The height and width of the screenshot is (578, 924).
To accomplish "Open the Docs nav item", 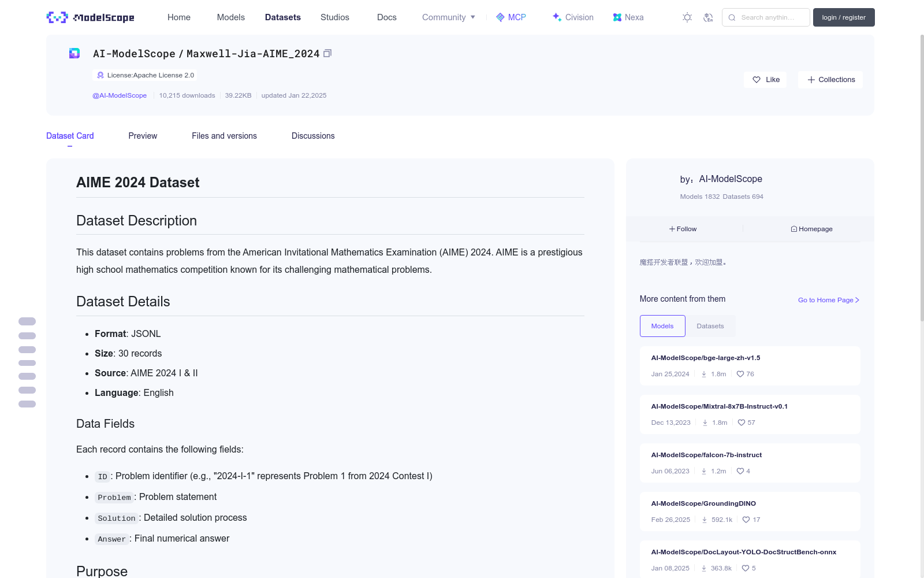I will tap(387, 17).
